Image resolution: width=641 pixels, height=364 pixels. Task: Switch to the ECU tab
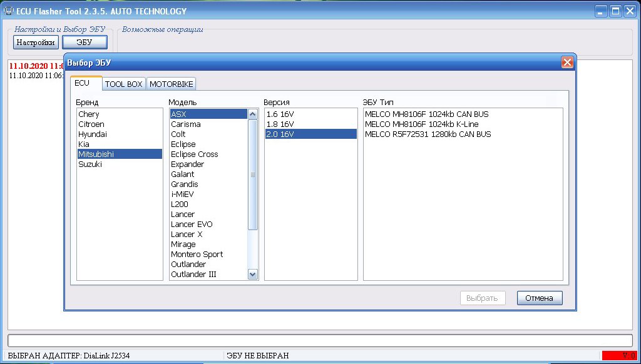(86, 83)
